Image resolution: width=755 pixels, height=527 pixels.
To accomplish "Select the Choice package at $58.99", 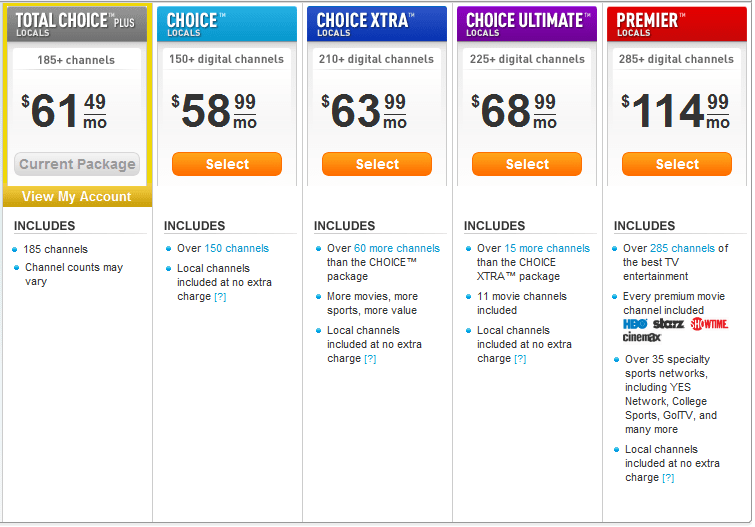I will (x=227, y=164).
